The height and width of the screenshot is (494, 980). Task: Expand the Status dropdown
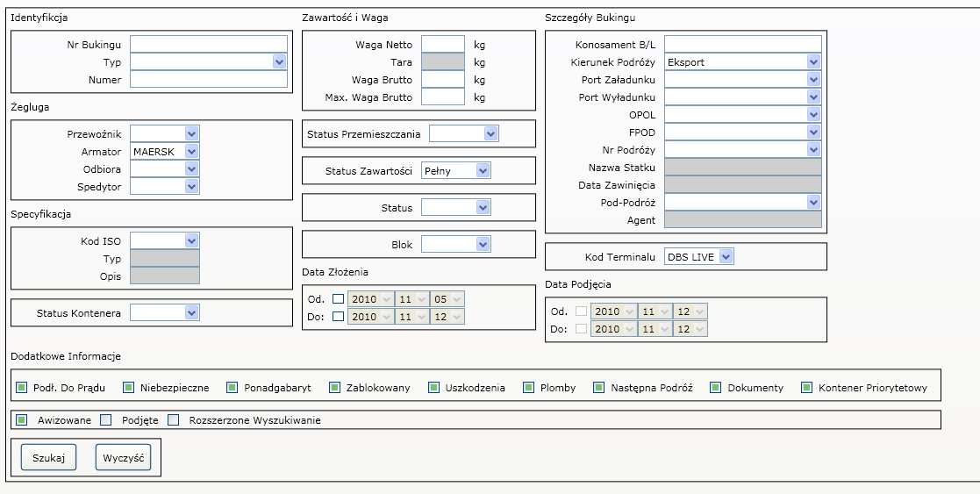point(456,208)
